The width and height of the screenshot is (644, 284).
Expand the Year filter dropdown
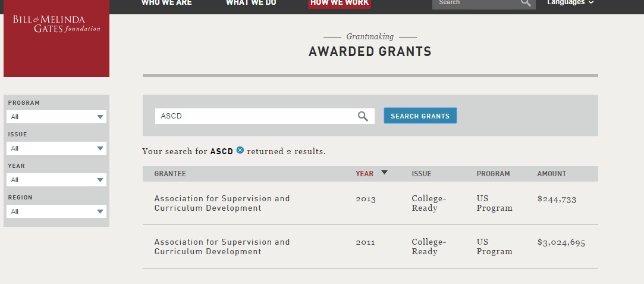56,180
